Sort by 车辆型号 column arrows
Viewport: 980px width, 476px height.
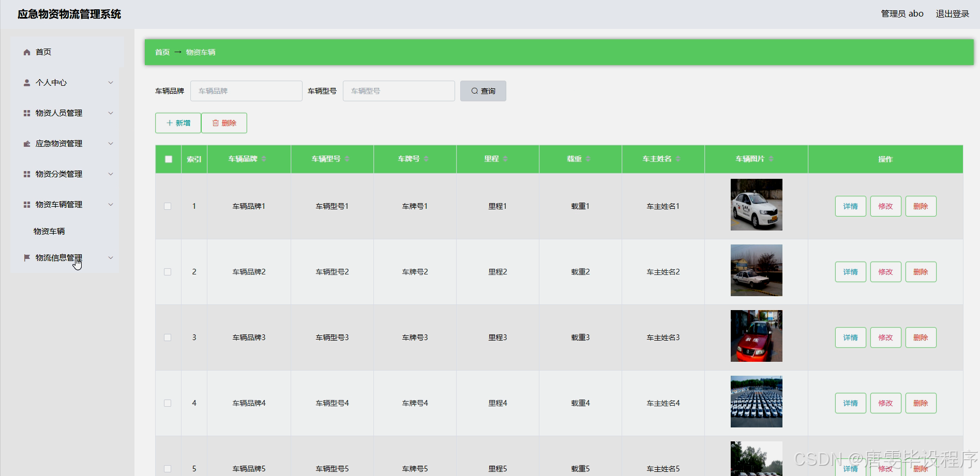pyautogui.click(x=347, y=159)
